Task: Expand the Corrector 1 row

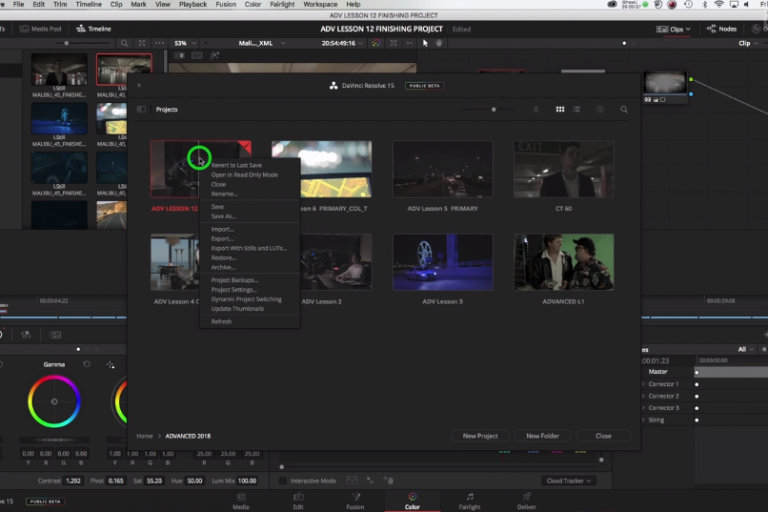Action: (643, 384)
